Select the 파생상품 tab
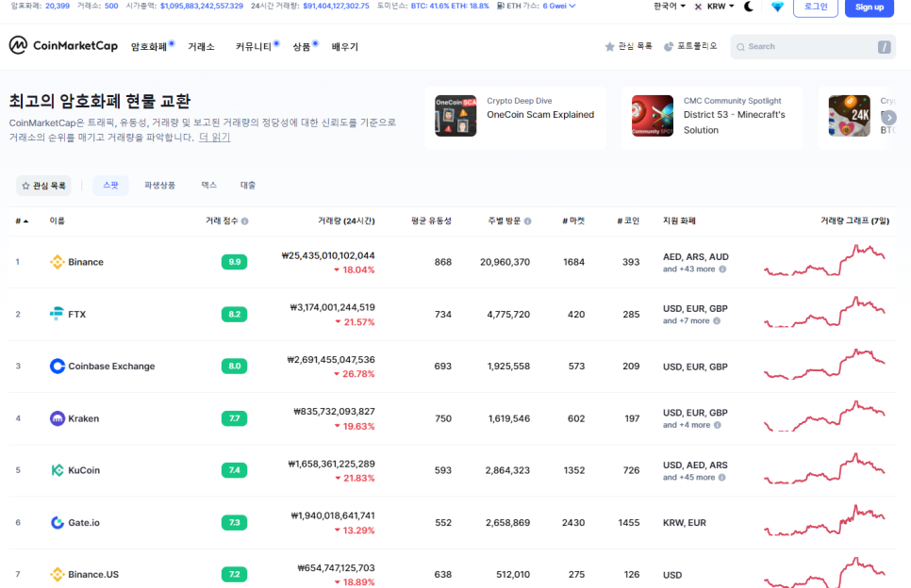 (x=159, y=186)
